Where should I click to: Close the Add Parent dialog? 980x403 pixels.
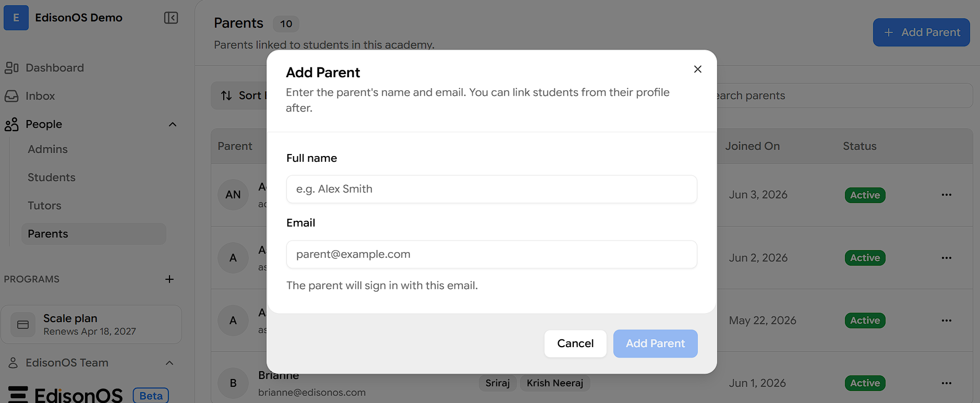(x=697, y=69)
